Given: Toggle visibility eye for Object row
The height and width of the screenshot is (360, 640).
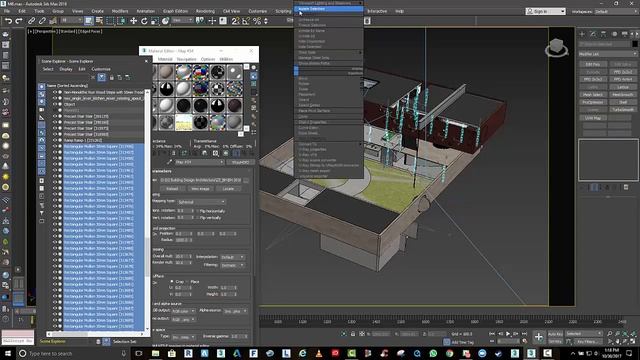Looking at the screenshot, I should 55,104.
